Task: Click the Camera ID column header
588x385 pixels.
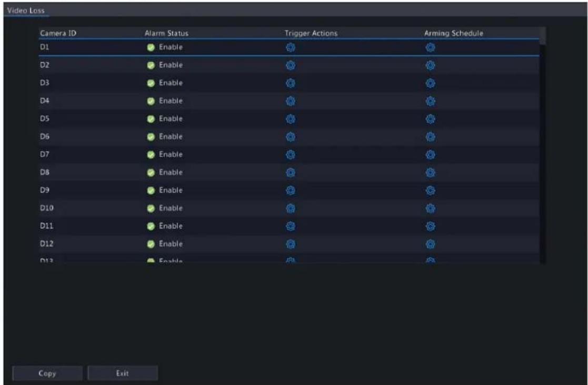Action: click(58, 33)
